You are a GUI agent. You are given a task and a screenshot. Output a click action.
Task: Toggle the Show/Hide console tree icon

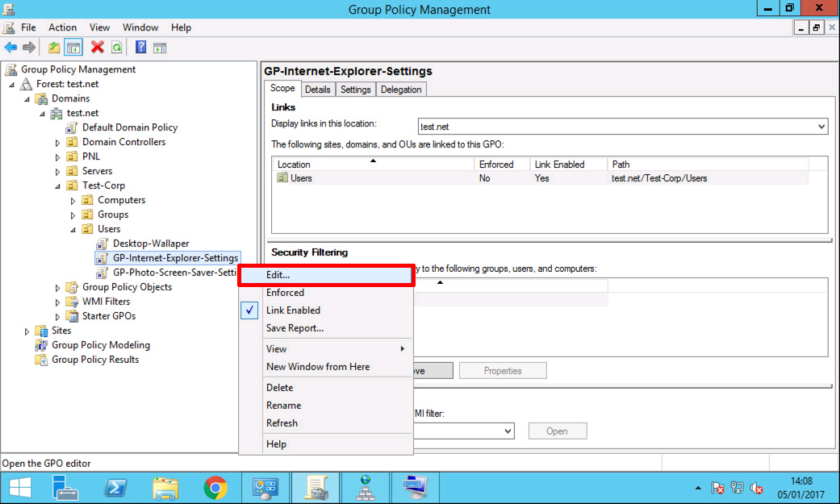pyautogui.click(x=73, y=48)
